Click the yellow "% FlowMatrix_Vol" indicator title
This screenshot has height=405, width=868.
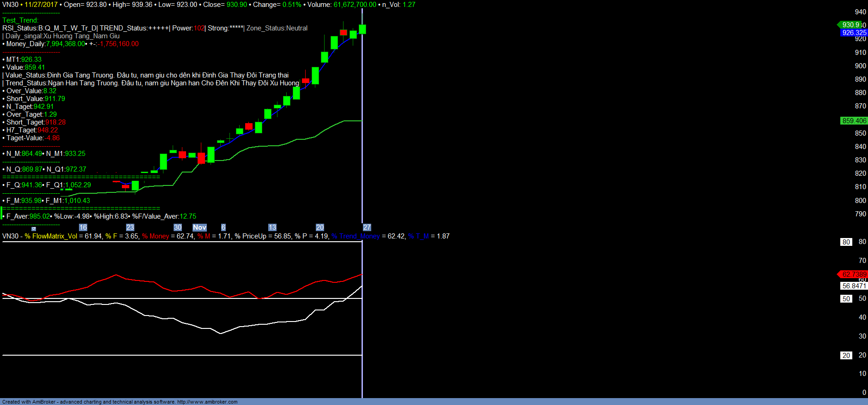click(51, 236)
